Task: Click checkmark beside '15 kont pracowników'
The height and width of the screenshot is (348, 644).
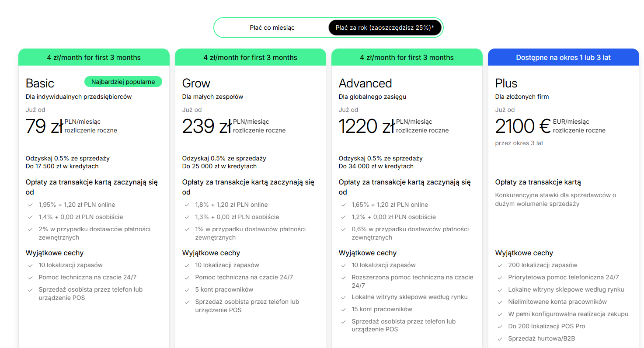Action: tap(343, 309)
